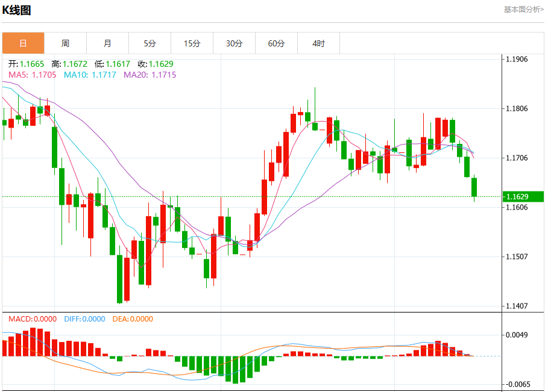Click the 0.0049 MACD axis label
548x392 pixels.
517,335
